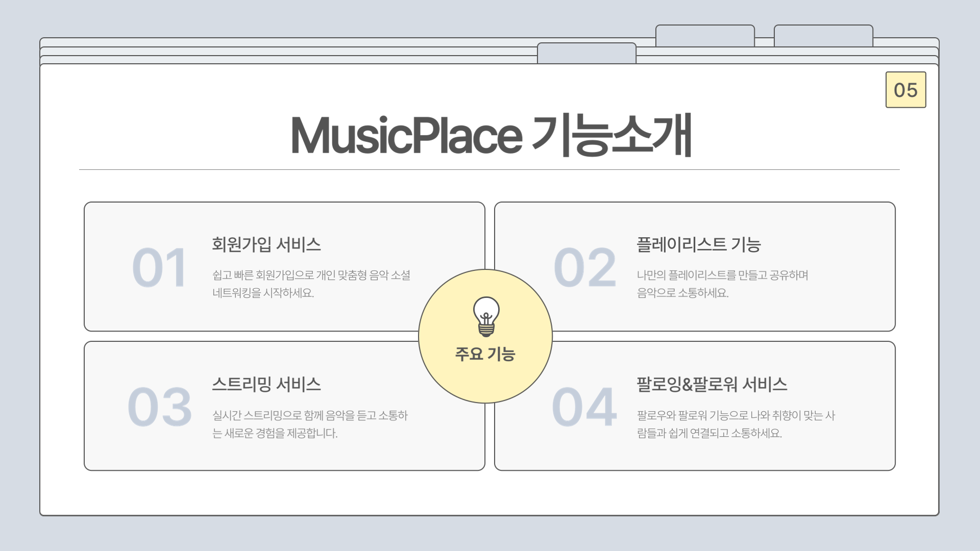
Task: Click the large 04 number
Action: tap(585, 407)
